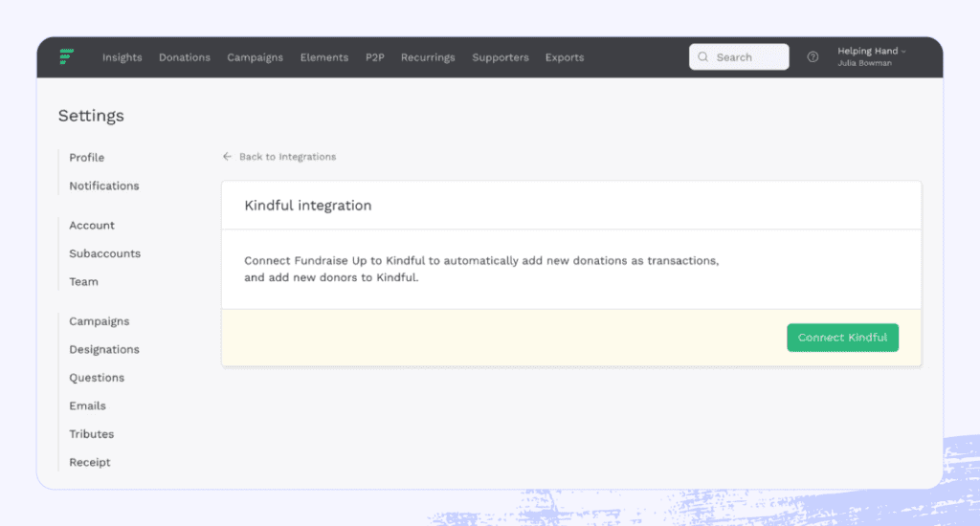Open the Exports menu
The width and height of the screenshot is (980, 526).
(565, 56)
